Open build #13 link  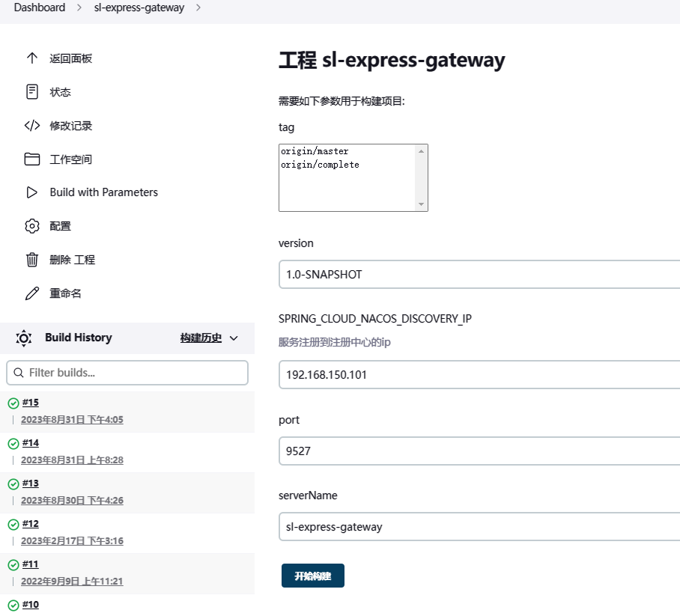click(x=31, y=483)
